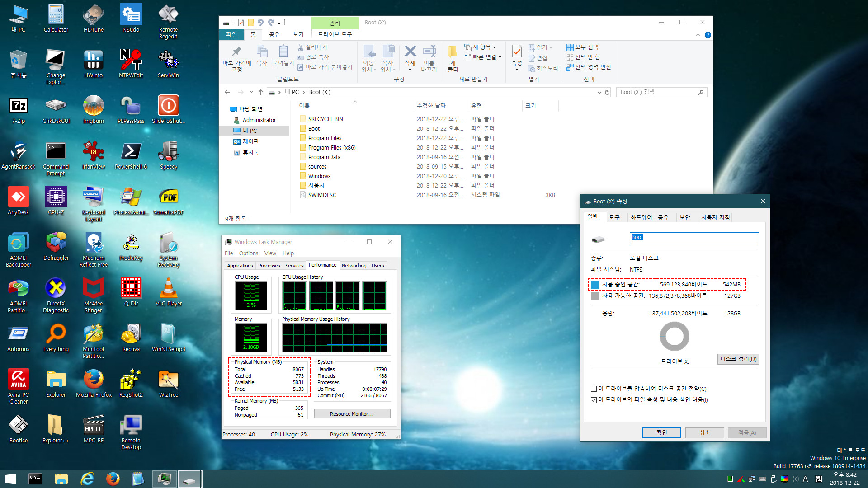Click the Boot drive name input field

pos(694,237)
